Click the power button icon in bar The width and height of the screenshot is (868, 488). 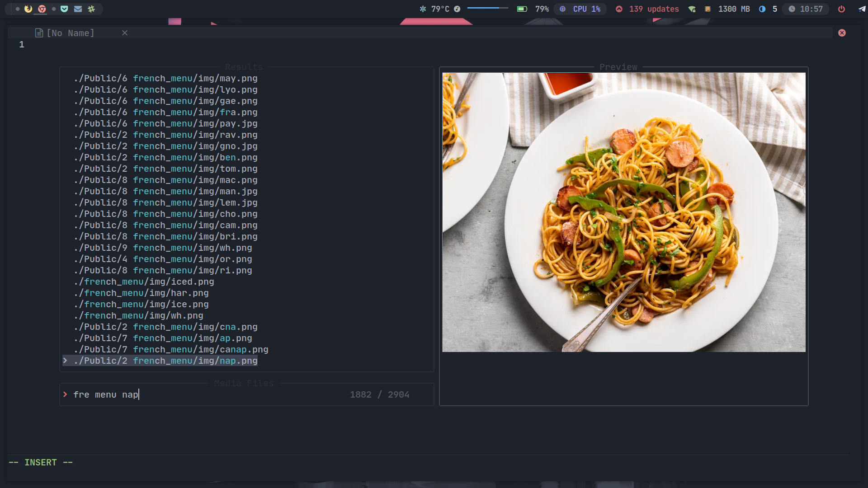841,9
